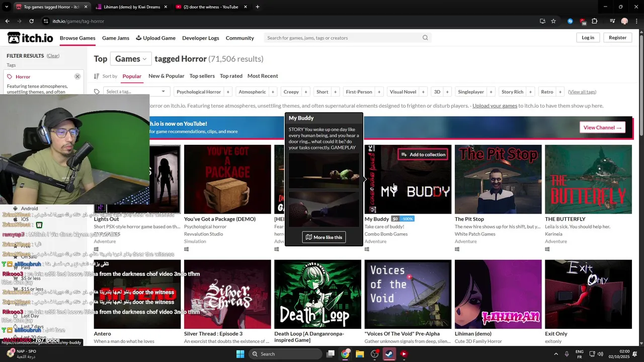Open Exit Only game thumbnail

[588, 294]
